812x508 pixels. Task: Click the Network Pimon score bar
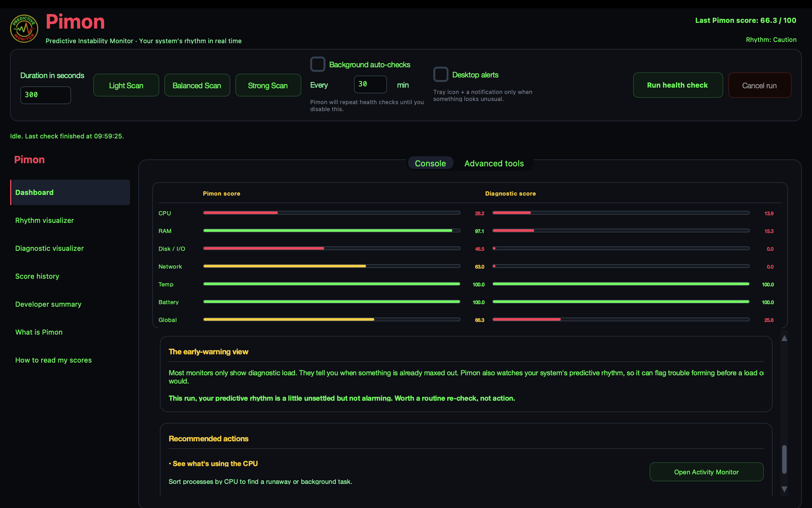pyautogui.click(x=331, y=266)
